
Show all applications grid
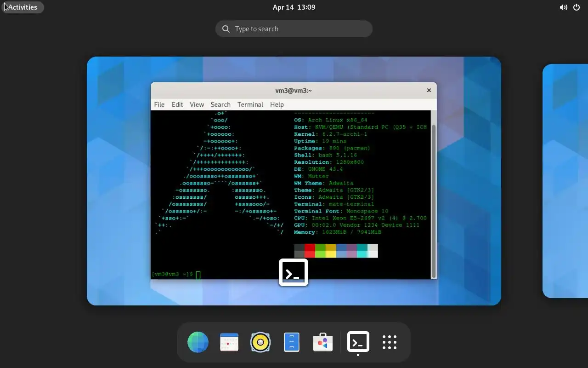(x=390, y=342)
